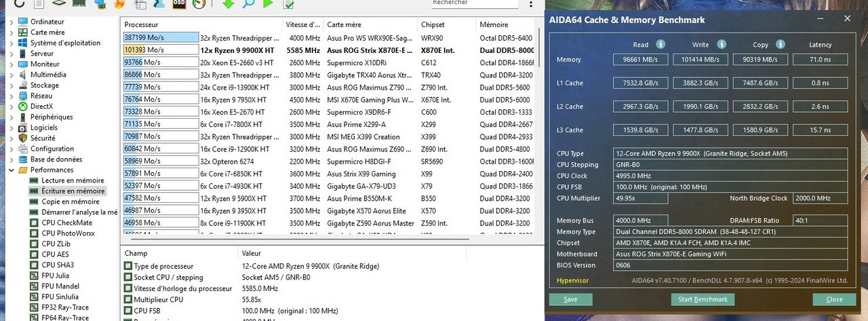Click the green play arrow toolbar icon
The height and width of the screenshot is (321, 868).
pos(268,4)
